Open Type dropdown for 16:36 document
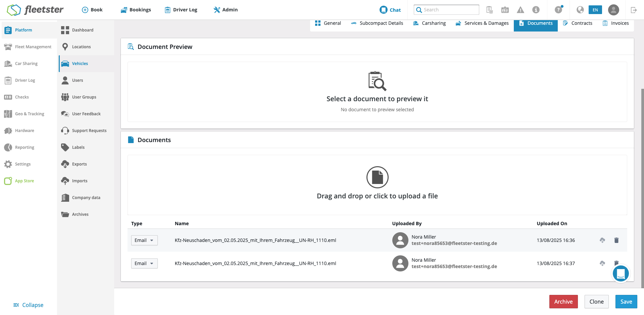Image resolution: width=644 pixels, height=315 pixels. click(144, 240)
